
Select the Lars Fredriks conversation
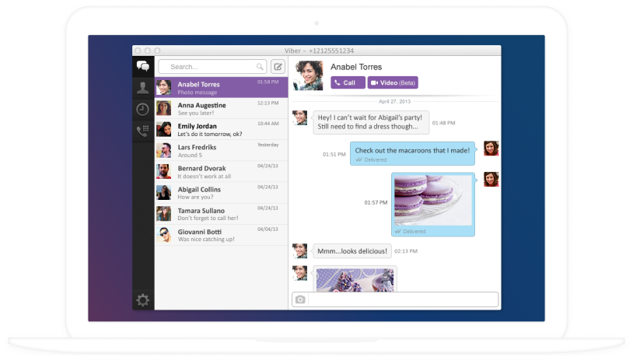222,150
